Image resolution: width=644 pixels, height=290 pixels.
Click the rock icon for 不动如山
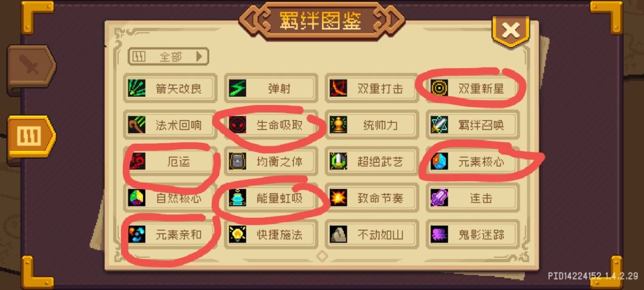(338, 234)
